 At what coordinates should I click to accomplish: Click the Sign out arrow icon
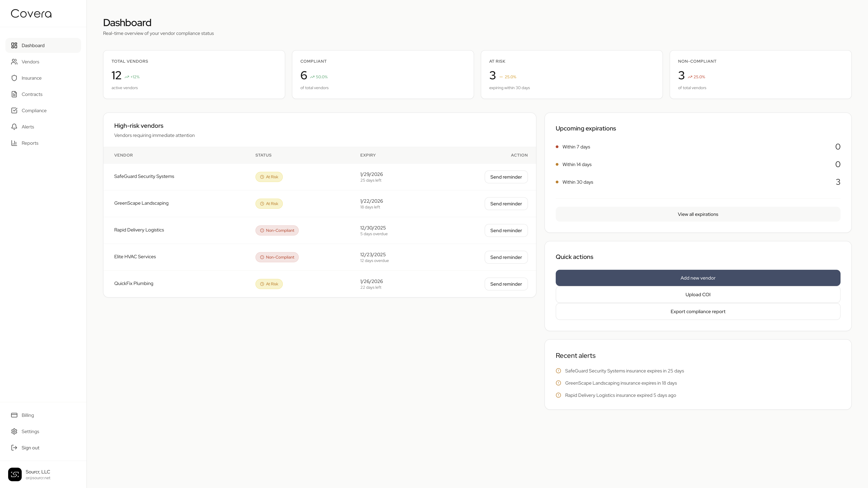pyautogui.click(x=14, y=448)
